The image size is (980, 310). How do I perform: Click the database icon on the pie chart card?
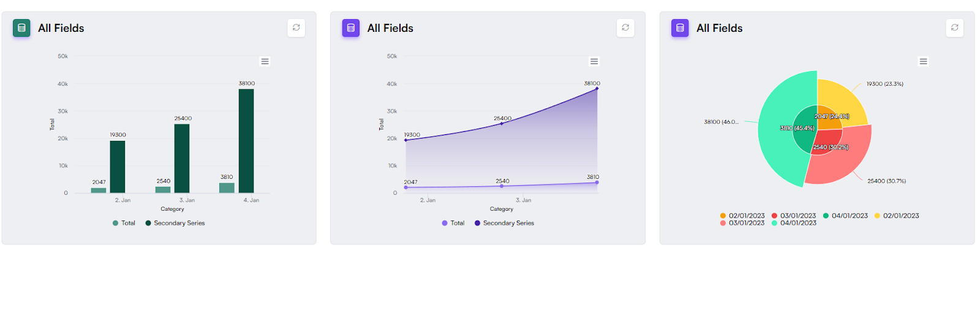click(680, 28)
